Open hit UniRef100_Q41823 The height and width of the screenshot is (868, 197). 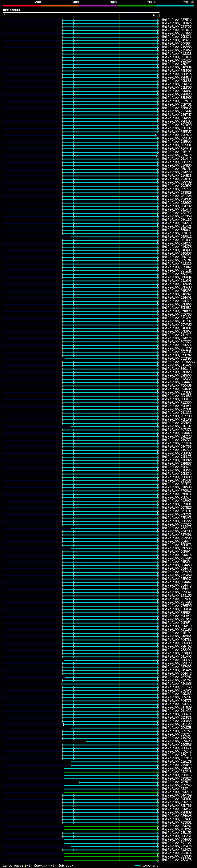(177, 413)
